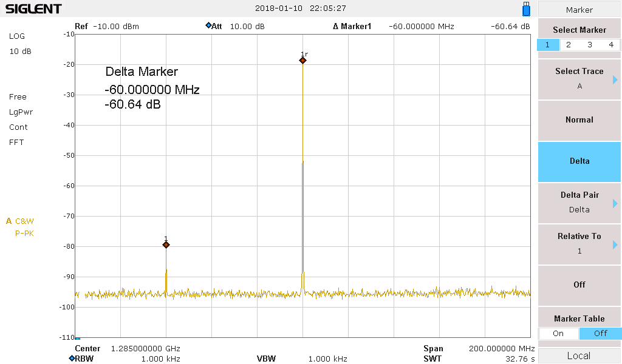This screenshot has height=364, width=622.
Task: Click the delta marker 1 diamond
Action: (x=166, y=244)
